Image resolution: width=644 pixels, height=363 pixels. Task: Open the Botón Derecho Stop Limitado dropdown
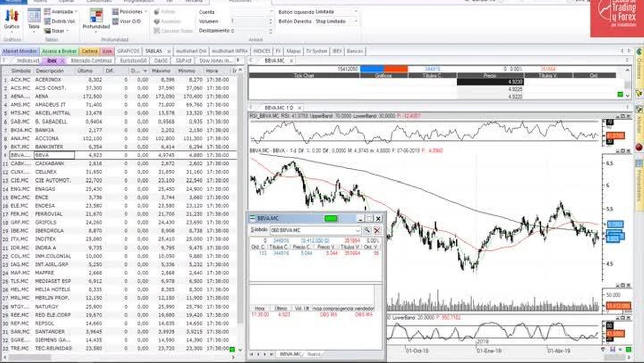[x=337, y=21]
